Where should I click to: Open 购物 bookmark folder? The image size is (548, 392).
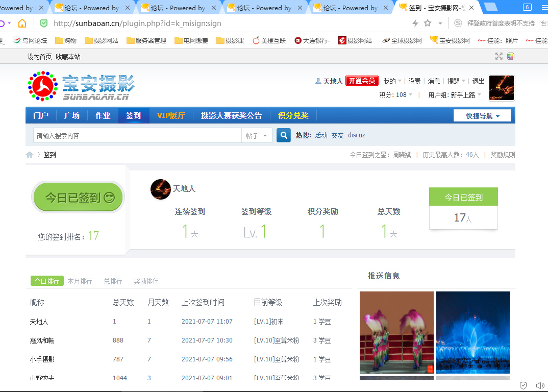pyautogui.click(x=66, y=40)
